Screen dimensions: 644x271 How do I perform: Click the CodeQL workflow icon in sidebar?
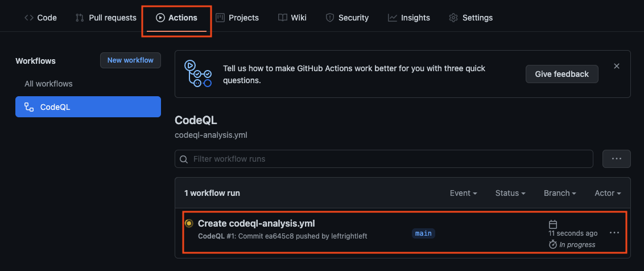pyautogui.click(x=29, y=108)
